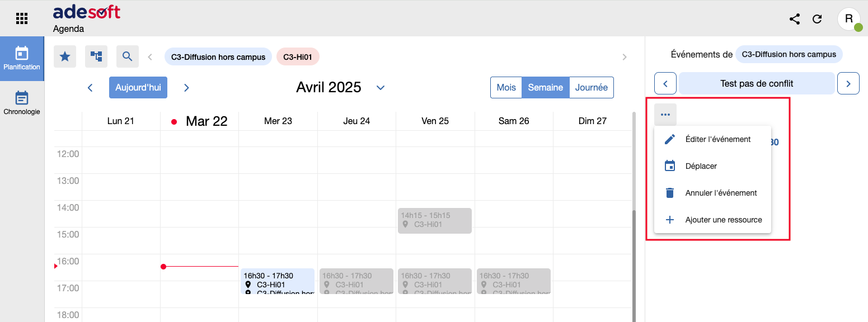Open the favorites star button

click(65, 56)
